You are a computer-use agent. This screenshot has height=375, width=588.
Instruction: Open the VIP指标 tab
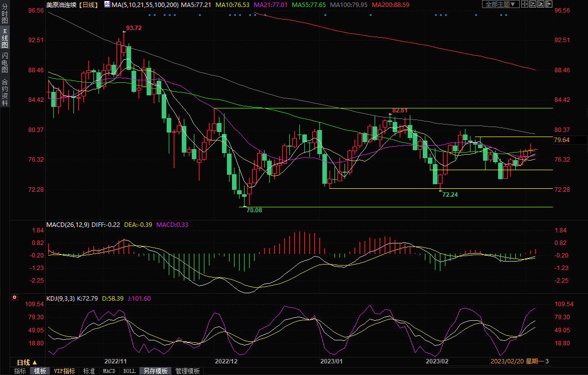pos(64,371)
